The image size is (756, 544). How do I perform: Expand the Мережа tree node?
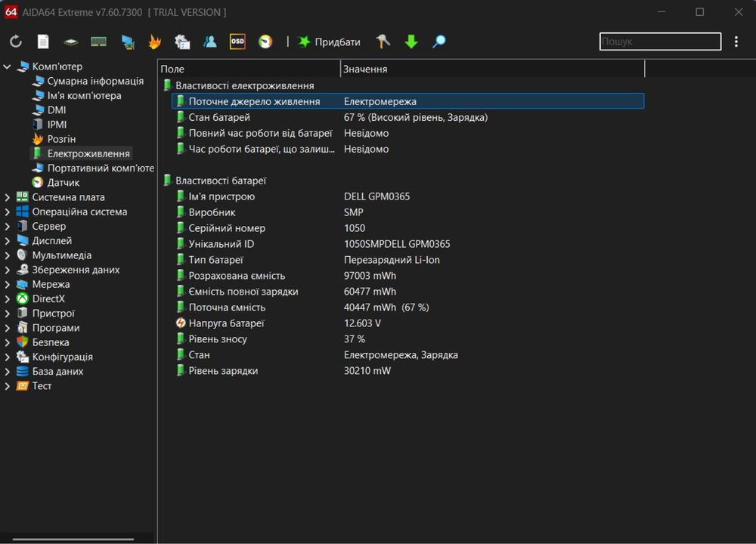click(x=7, y=284)
